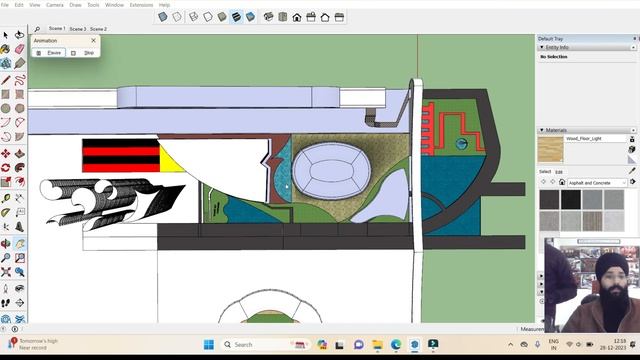Switch to the Scene 2 tab
The image size is (640, 360).
point(98,29)
